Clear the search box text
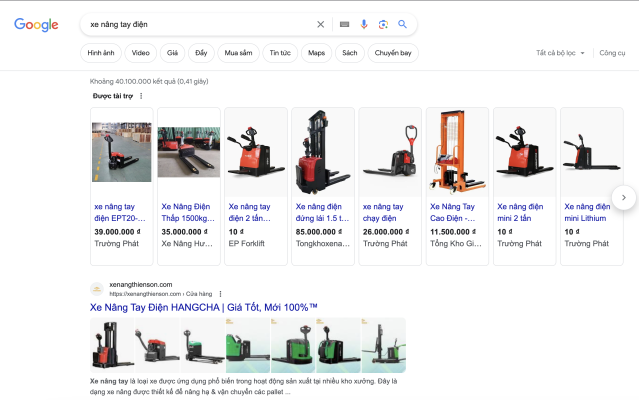The image size is (639, 400). click(321, 25)
